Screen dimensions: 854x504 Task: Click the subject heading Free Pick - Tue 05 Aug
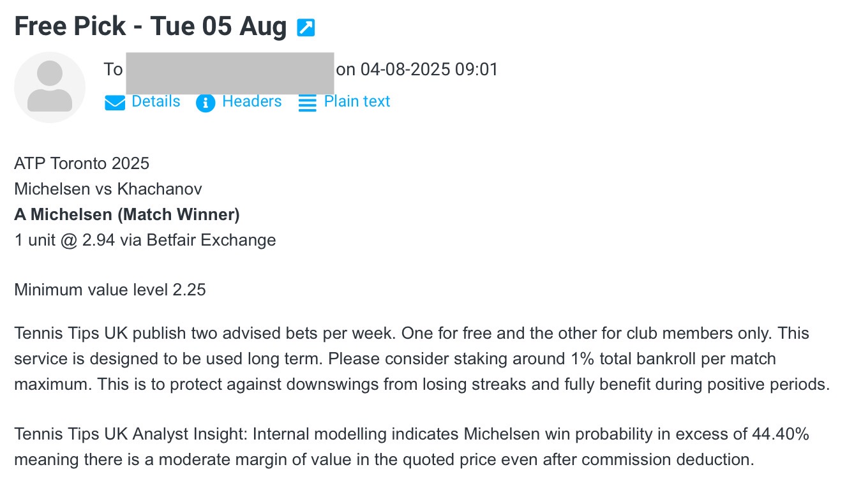[x=151, y=27]
